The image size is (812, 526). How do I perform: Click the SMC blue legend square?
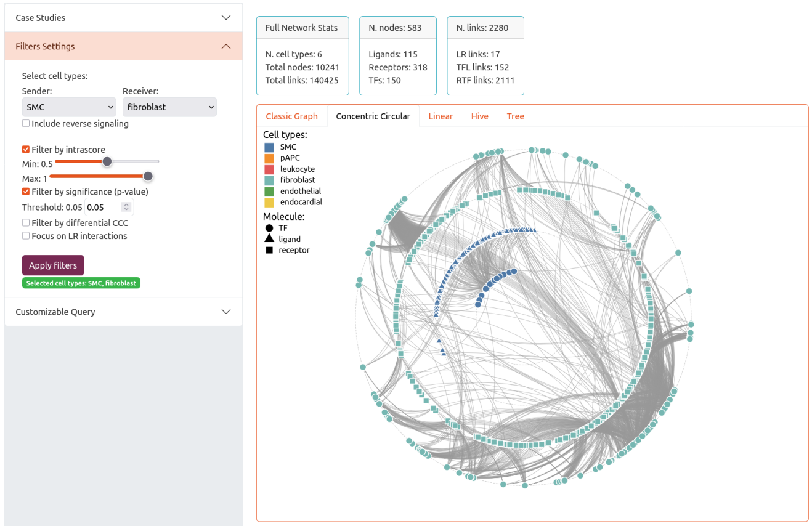[269, 147]
